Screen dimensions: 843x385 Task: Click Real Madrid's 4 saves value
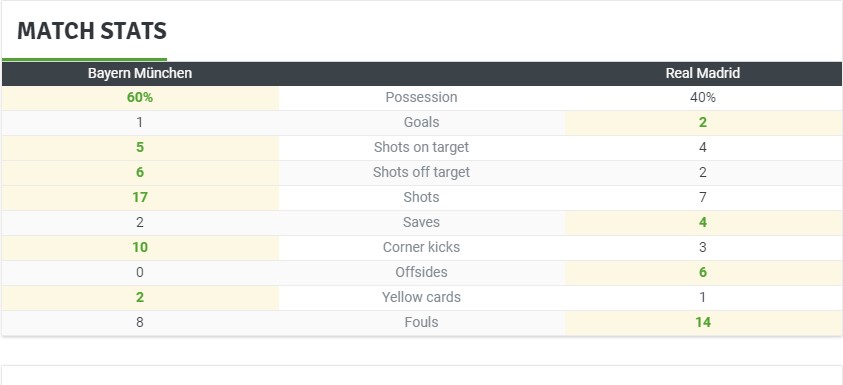[703, 222]
